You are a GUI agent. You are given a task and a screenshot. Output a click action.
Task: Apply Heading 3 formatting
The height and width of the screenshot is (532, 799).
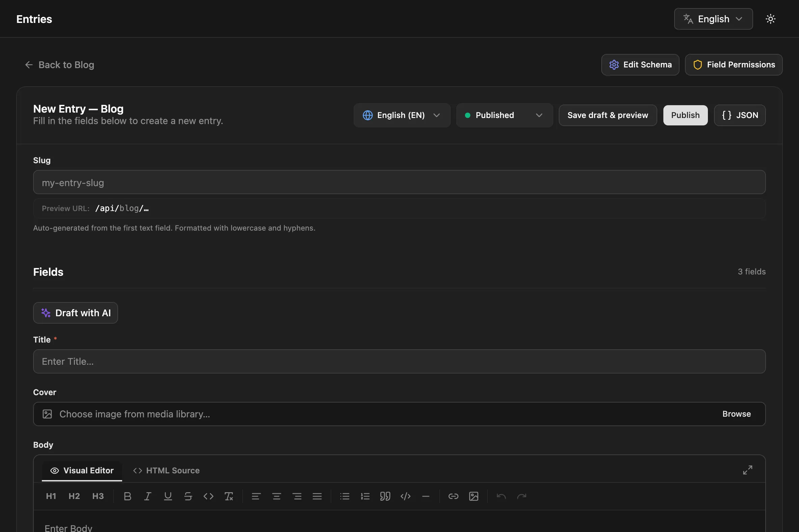coord(98,496)
